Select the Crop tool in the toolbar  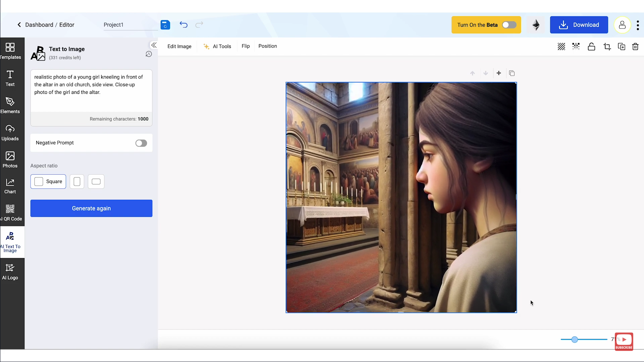pyautogui.click(x=607, y=47)
